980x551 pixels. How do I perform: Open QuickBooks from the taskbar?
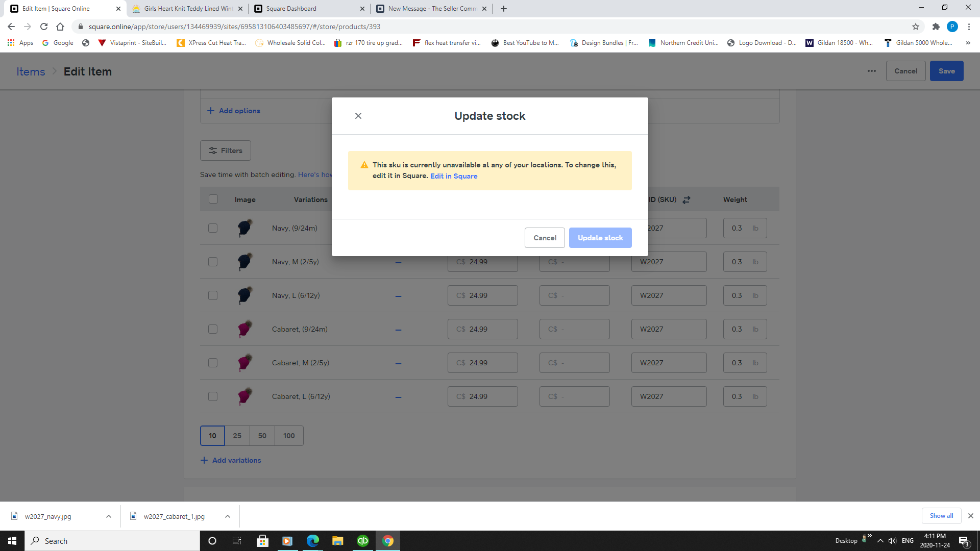(x=363, y=541)
